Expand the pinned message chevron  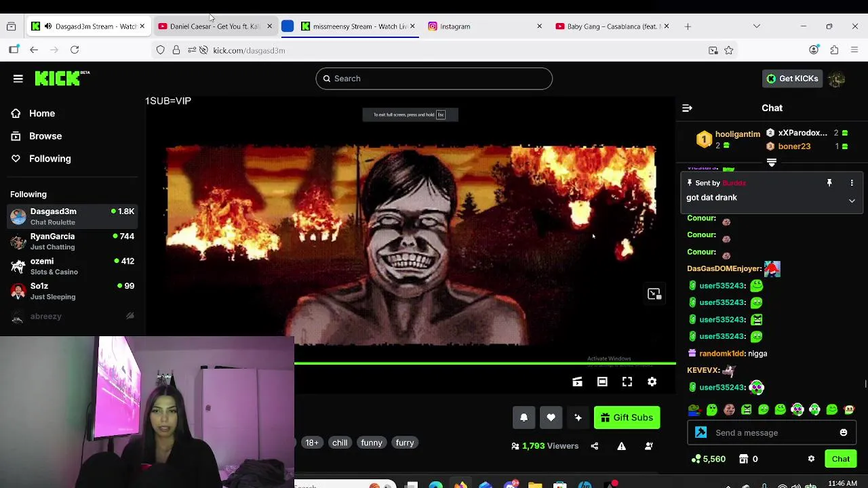(852, 201)
